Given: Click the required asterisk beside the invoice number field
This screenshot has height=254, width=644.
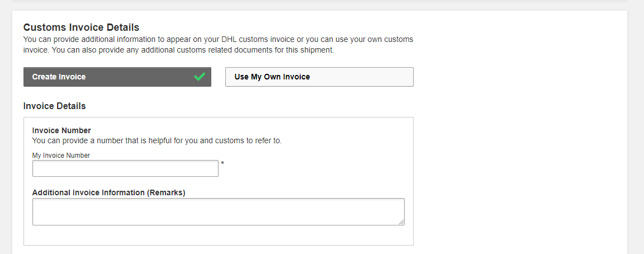Looking at the screenshot, I should pyautogui.click(x=222, y=163).
